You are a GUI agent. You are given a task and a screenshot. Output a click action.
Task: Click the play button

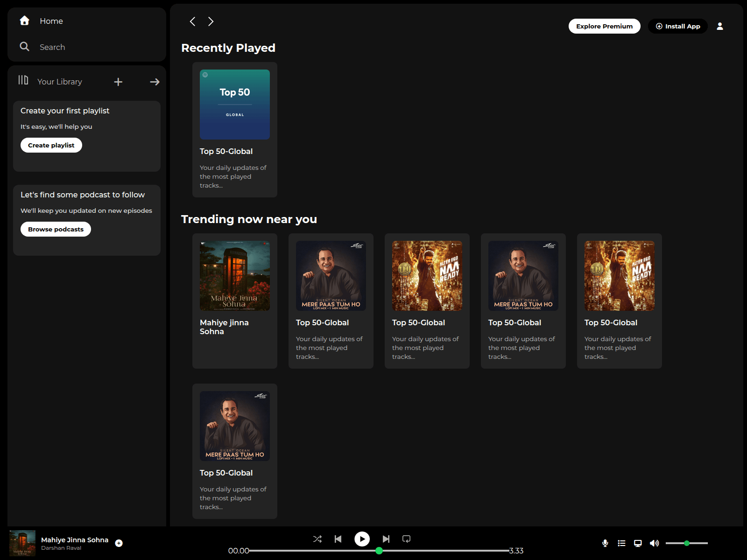point(362,539)
